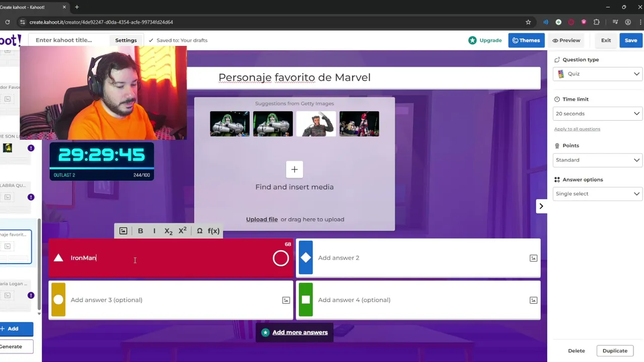Click the blue diamond answer shape

click(x=306, y=258)
